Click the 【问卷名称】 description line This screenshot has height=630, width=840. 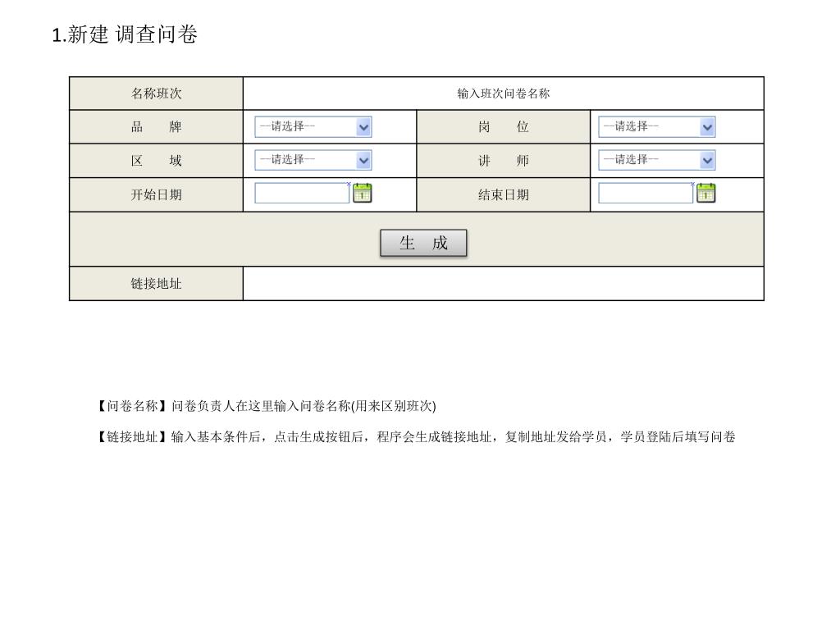coord(265,406)
